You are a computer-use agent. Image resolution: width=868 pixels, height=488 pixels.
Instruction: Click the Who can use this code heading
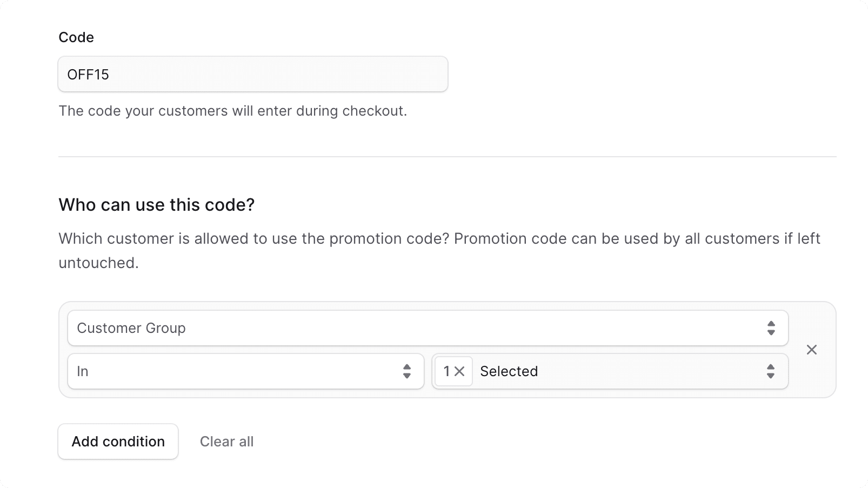pyautogui.click(x=156, y=205)
